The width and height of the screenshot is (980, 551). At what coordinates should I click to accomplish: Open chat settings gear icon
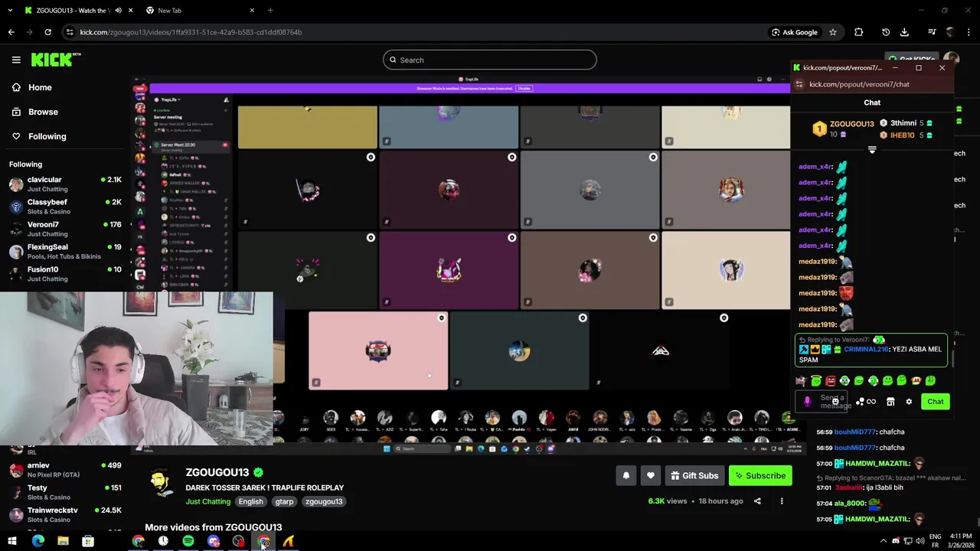pos(909,402)
